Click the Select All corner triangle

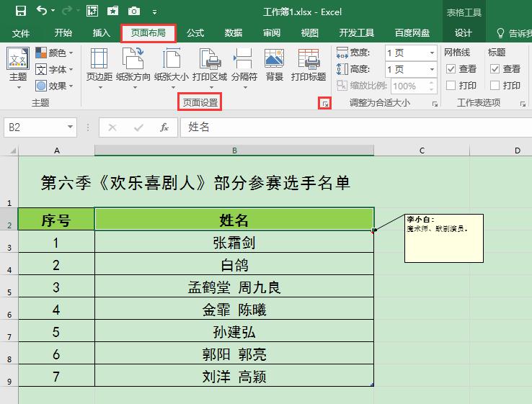tap(12, 151)
